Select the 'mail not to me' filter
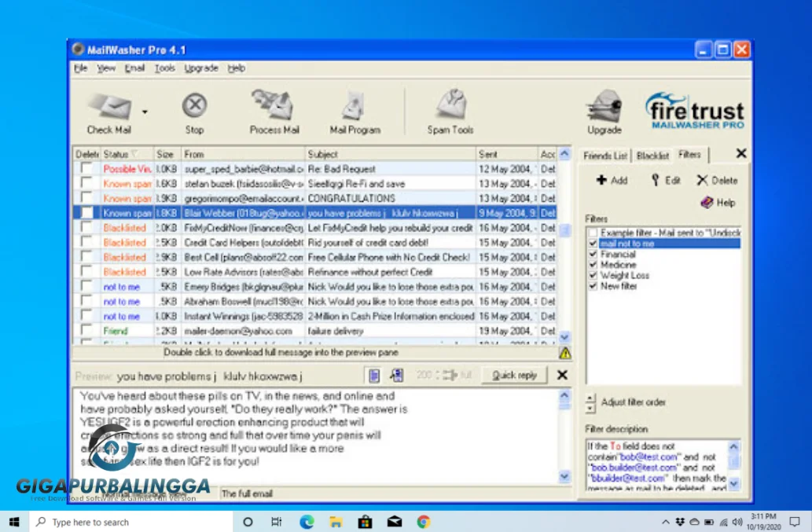This screenshot has height=532, width=812. tap(669, 244)
